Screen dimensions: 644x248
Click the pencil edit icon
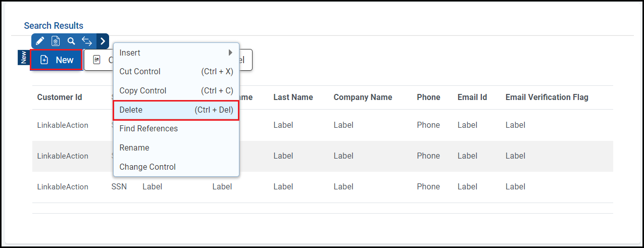click(40, 41)
